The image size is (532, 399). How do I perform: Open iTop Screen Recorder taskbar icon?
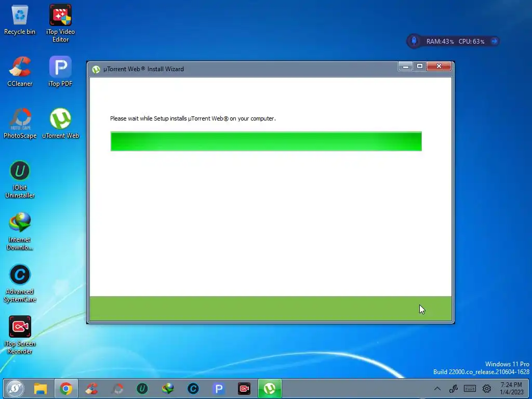pyautogui.click(x=244, y=389)
